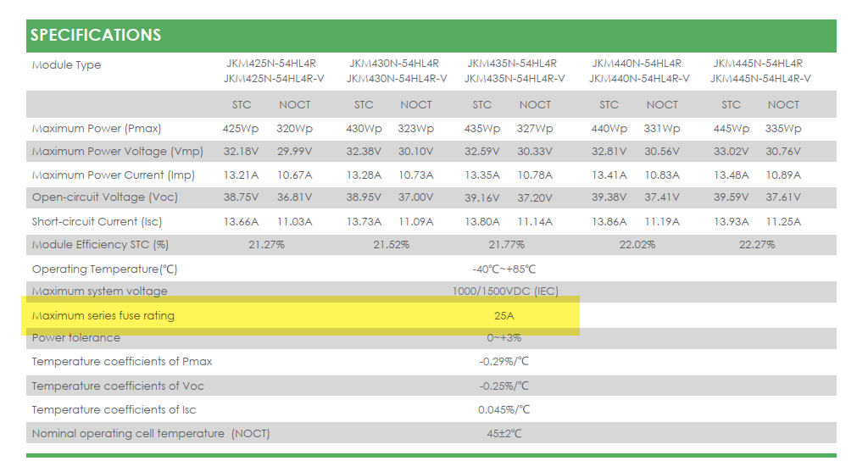The image size is (868, 472).
Task: Select the Maximum Power (Pmax) label
Action: click(x=97, y=128)
